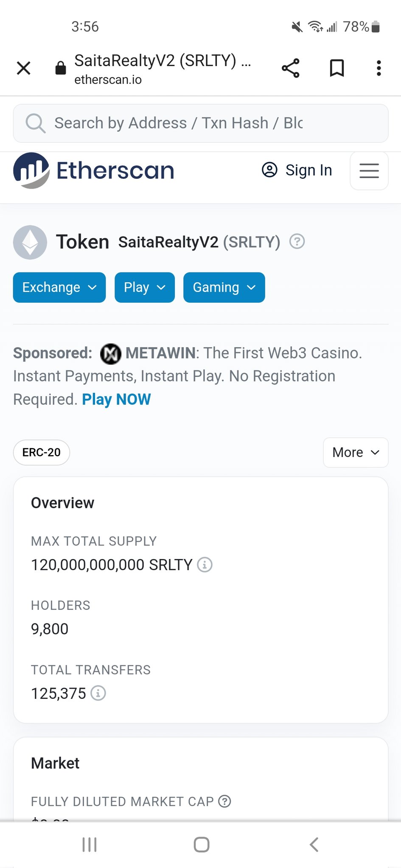Tap help icon next to Fully Diluted Market Cap

[x=224, y=801]
